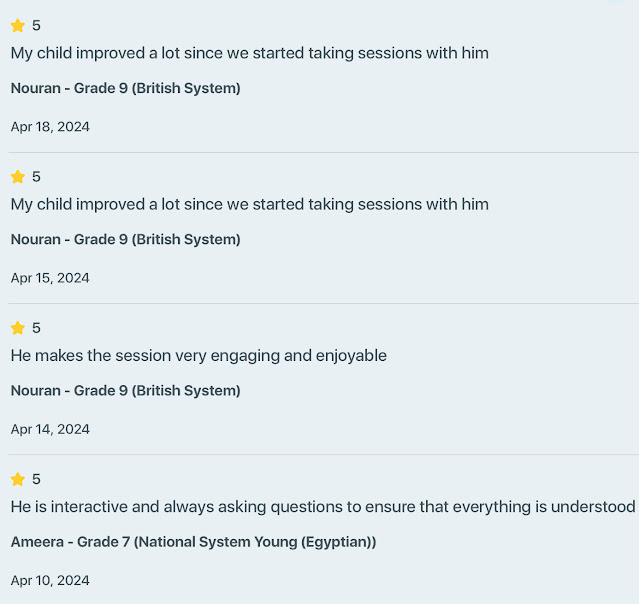Click the Apr 18, 2024 review date

tap(50, 127)
